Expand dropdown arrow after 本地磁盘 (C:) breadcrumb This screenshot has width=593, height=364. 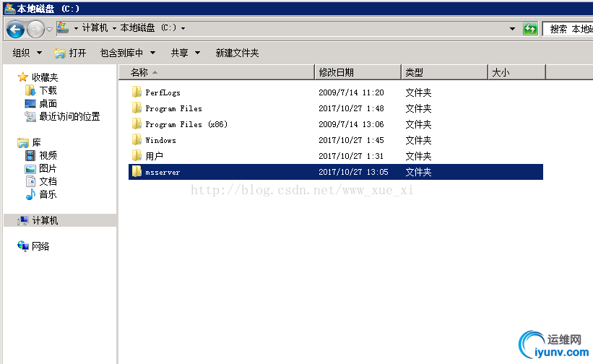[x=183, y=28]
